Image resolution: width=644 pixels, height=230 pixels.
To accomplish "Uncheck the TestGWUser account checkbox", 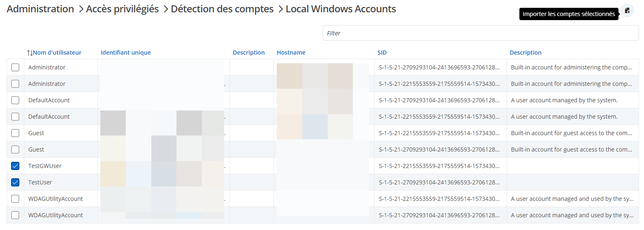I will point(15,166).
